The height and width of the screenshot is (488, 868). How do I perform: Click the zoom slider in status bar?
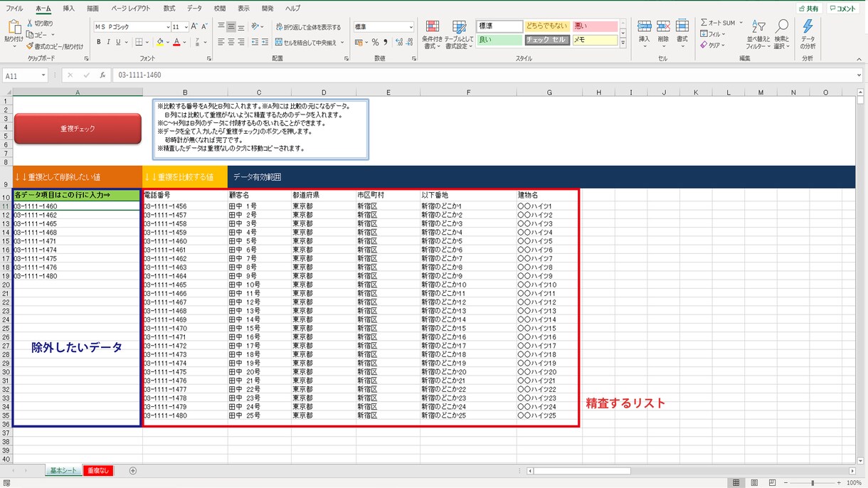point(813,482)
